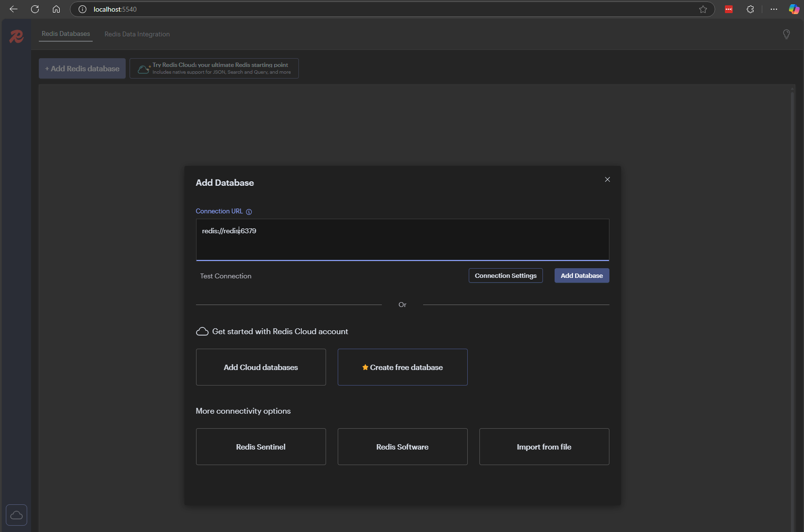Screen dimensions: 804x532
Task: Click the browser home icon
Action: coord(56,9)
